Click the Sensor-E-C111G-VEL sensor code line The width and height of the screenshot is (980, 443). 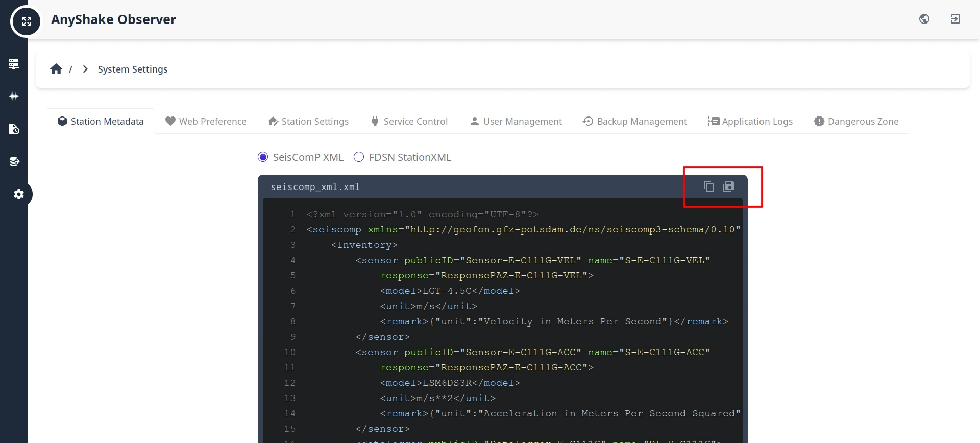[x=532, y=260]
